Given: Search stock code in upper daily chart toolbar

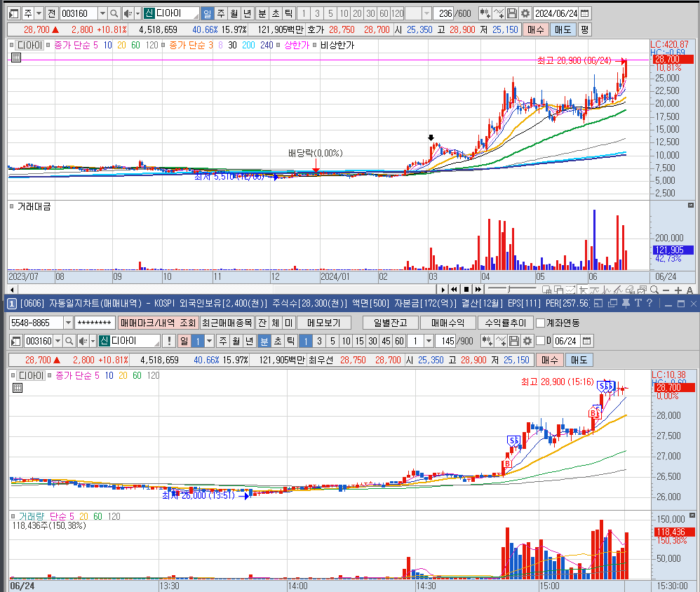Looking at the screenshot, I should click(114, 13).
